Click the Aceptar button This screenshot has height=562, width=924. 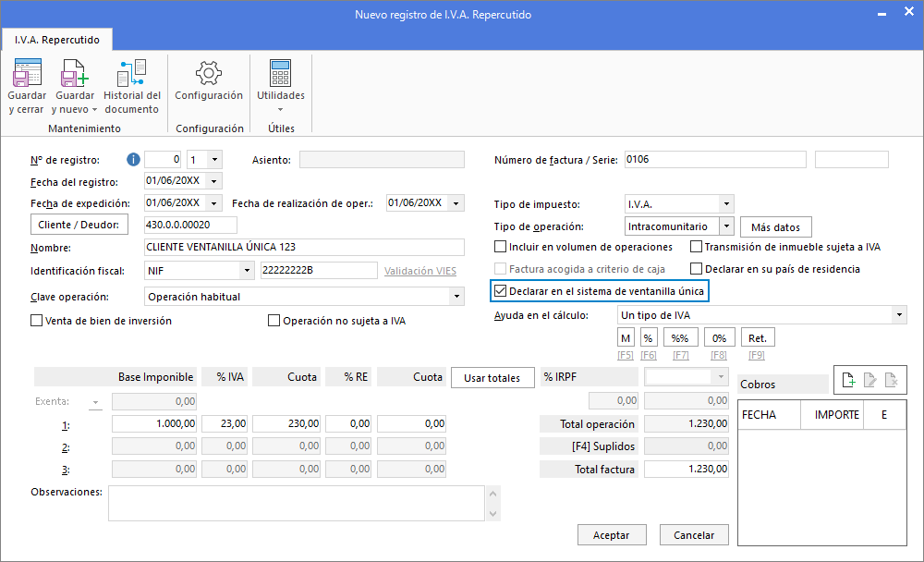point(611,535)
